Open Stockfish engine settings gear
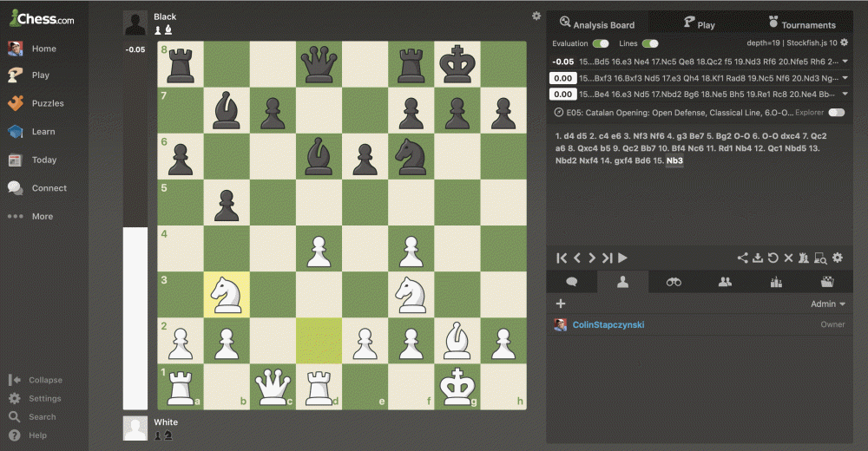 pos(845,42)
